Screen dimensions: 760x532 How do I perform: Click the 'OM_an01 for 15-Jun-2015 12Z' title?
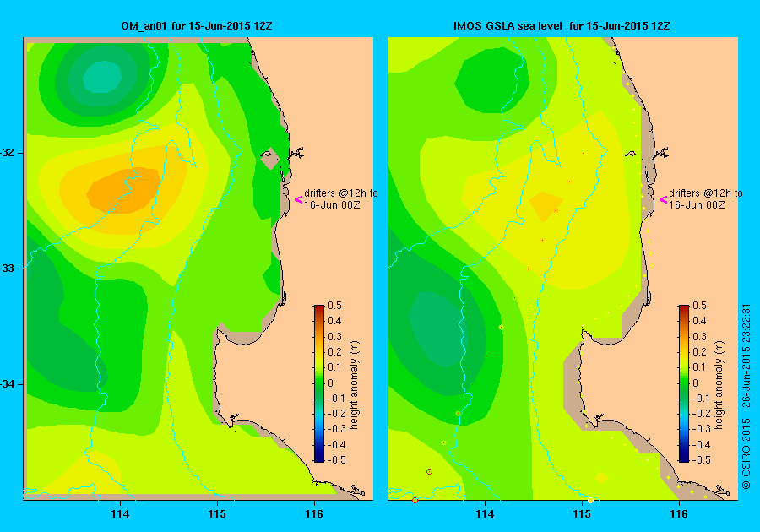(196, 26)
